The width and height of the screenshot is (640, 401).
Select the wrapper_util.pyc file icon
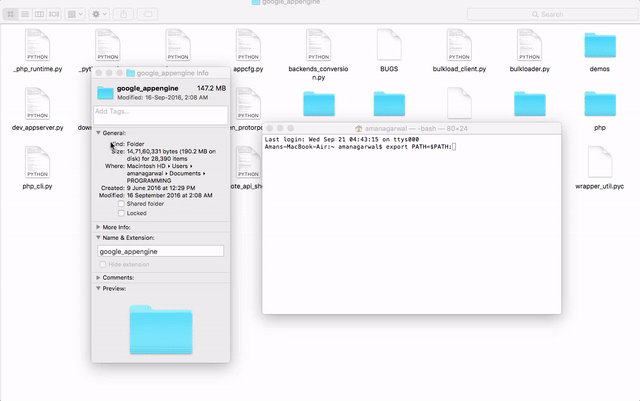click(600, 163)
